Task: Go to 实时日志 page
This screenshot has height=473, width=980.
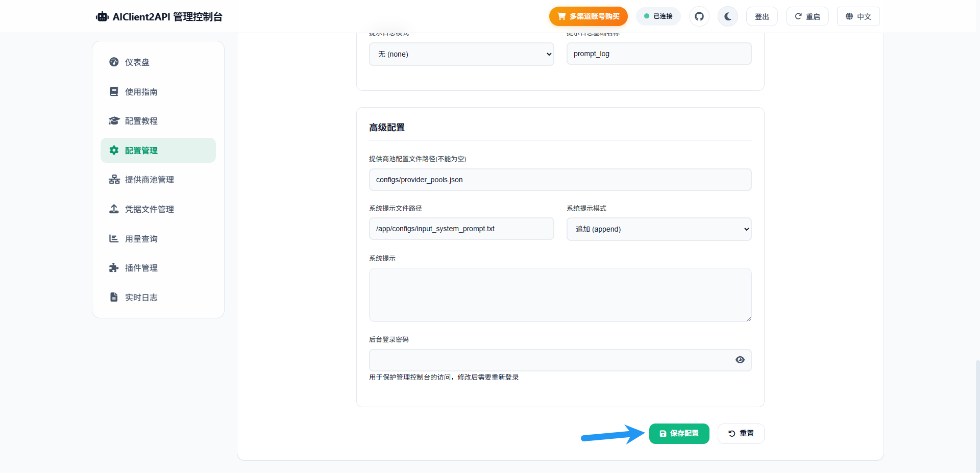Action: point(141,297)
